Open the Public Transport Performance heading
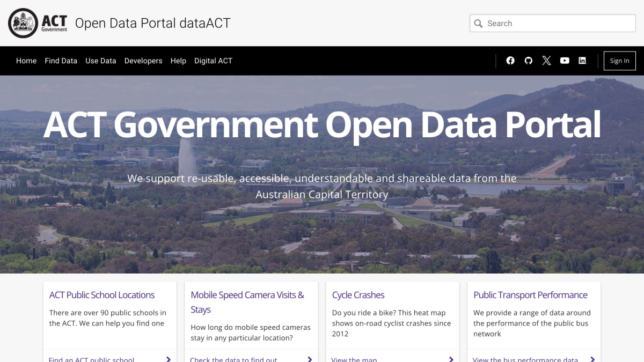Viewport: 644px width, 362px height. 530,295
